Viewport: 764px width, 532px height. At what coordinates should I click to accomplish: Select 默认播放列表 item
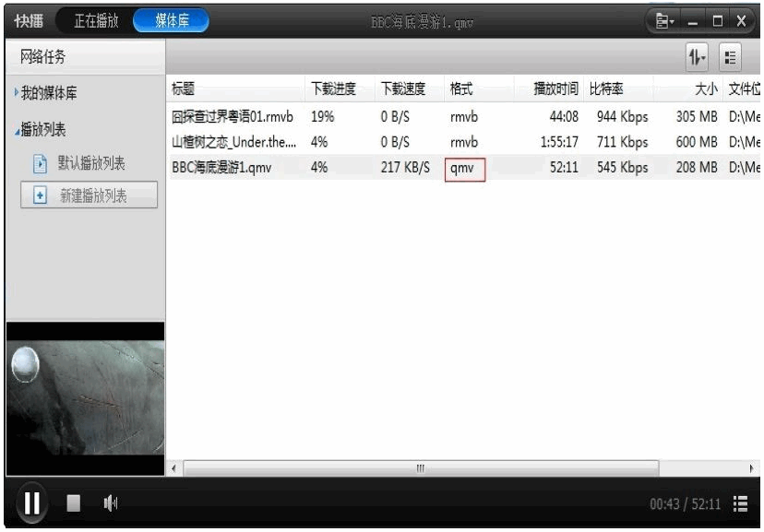coord(91,163)
